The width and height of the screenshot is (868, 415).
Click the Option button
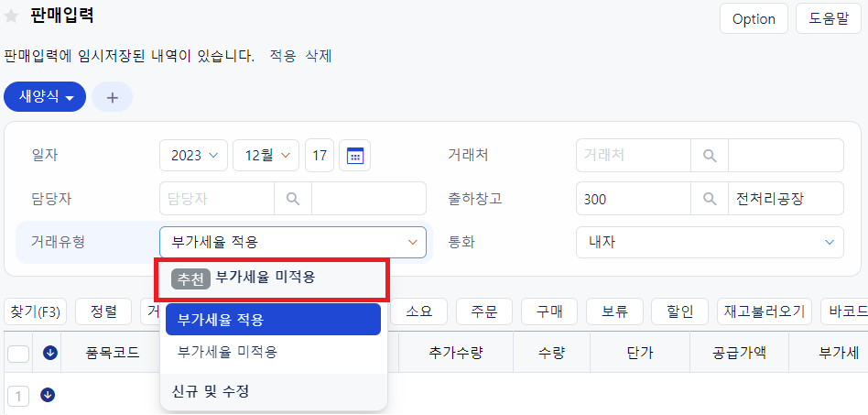tap(754, 19)
